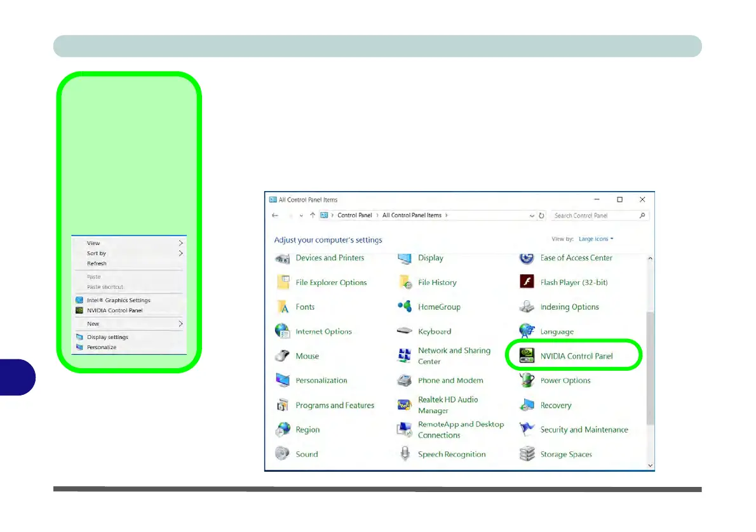This screenshot has height=532, width=756.
Task: Open Realtek HD Audio Manager icon
Action: coord(405,405)
